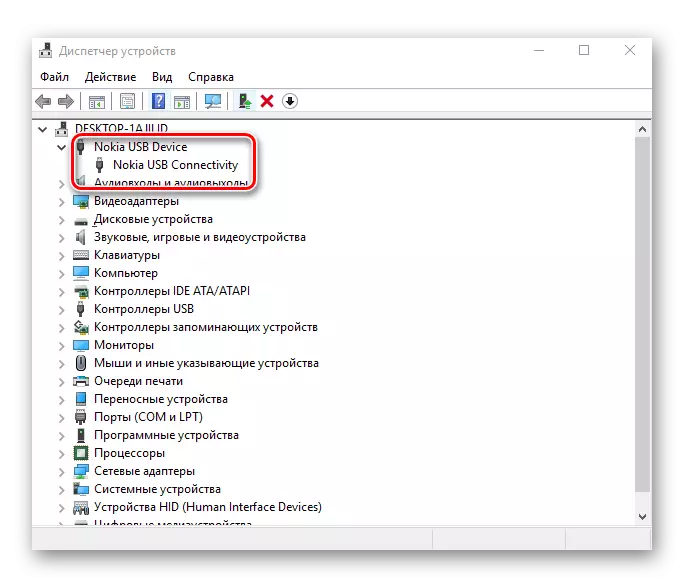This screenshot has width=684, height=583.
Task: Click the Контроллеры USB plug icon
Action: point(80,309)
